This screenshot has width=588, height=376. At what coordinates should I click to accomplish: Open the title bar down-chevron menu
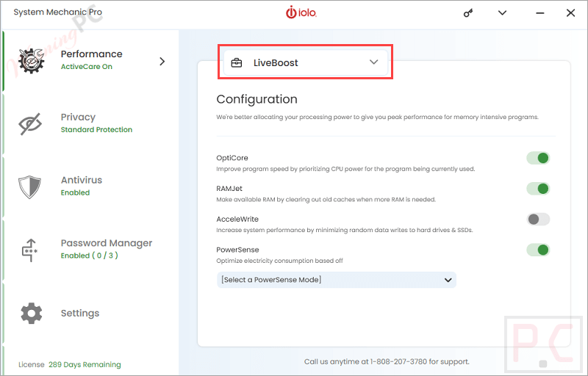[x=502, y=12]
